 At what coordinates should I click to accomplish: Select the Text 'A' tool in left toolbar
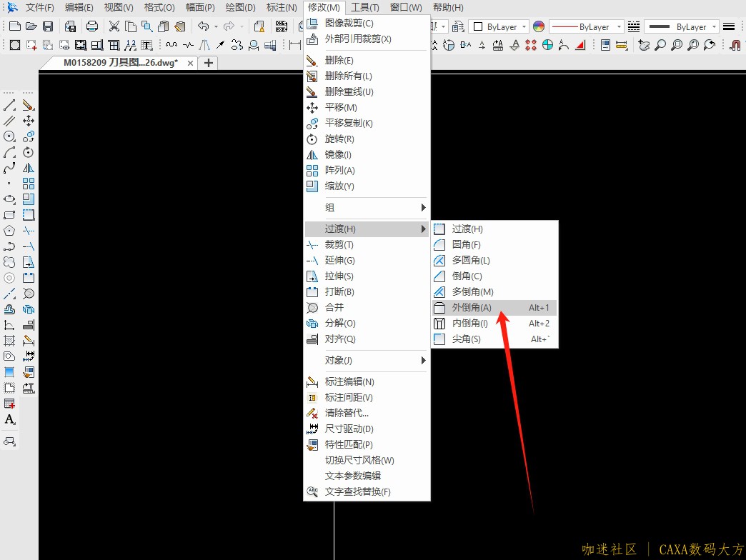point(9,419)
